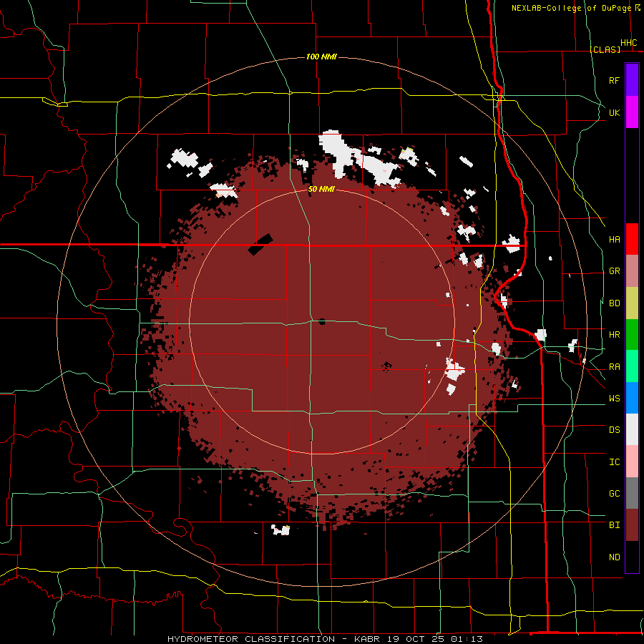644x644 pixels.
Task: Click the magenta UK legend color swatch
Action: (632, 112)
